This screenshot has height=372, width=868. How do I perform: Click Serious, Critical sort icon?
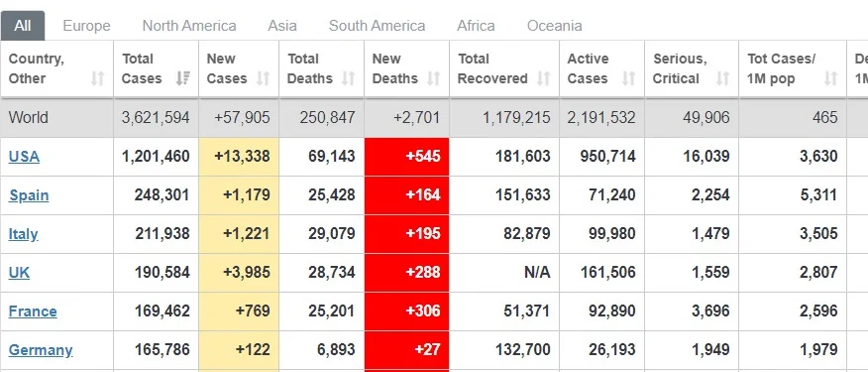[722, 78]
